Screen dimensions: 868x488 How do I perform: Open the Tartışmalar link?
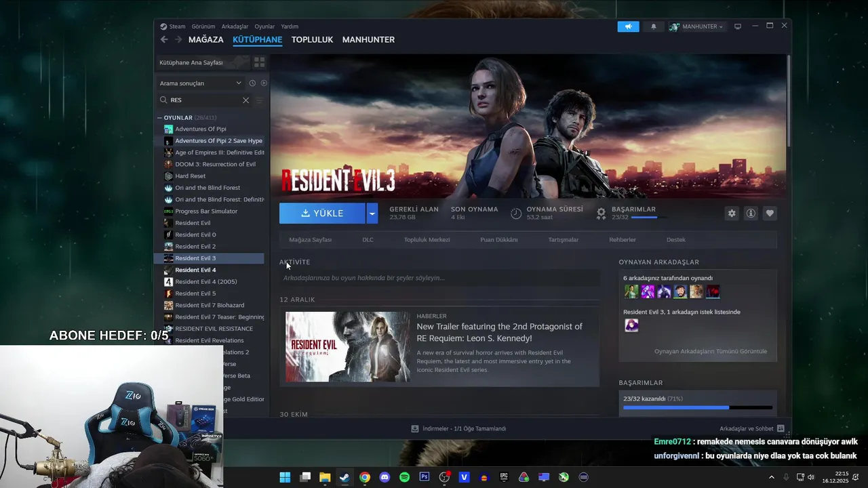(x=564, y=240)
